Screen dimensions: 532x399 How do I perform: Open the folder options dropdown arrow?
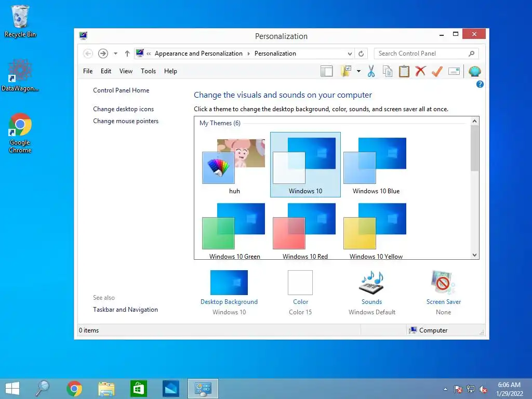coord(358,71)
